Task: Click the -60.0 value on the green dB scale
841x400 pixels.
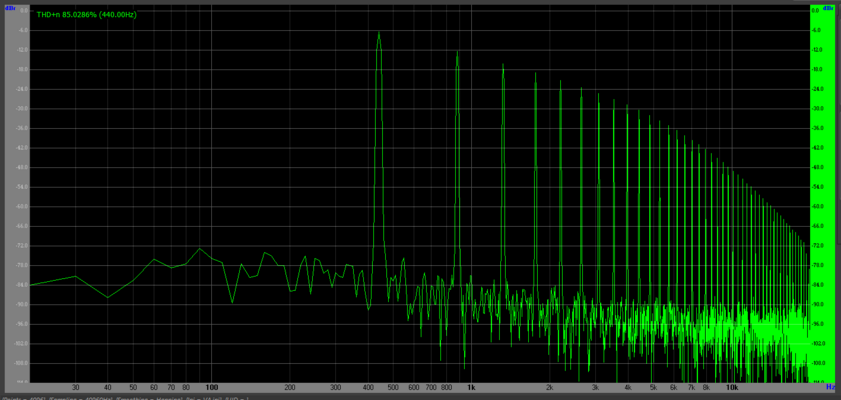Action: (815, 206)
